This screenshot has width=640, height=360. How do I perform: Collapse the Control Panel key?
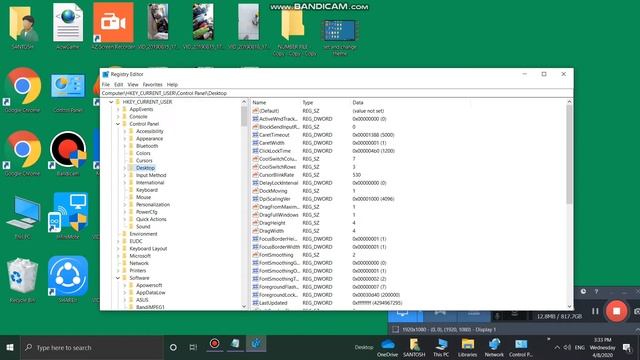(x=118, y=124)
